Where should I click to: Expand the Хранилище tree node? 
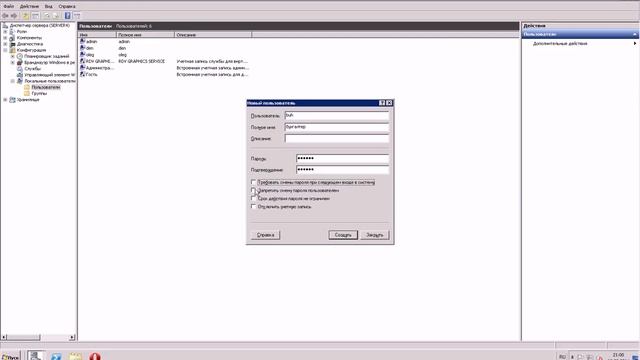(x=5, y=100)
